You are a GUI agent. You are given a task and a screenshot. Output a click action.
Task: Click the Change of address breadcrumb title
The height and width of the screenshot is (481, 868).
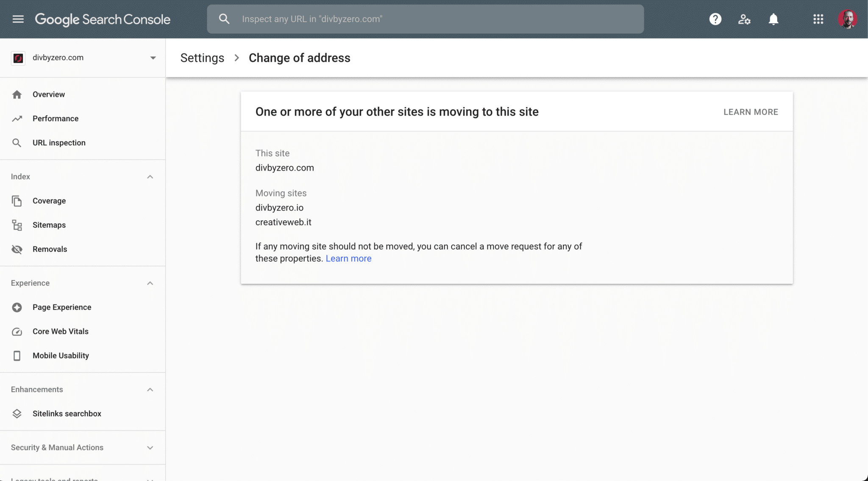(x=299, y=58)
